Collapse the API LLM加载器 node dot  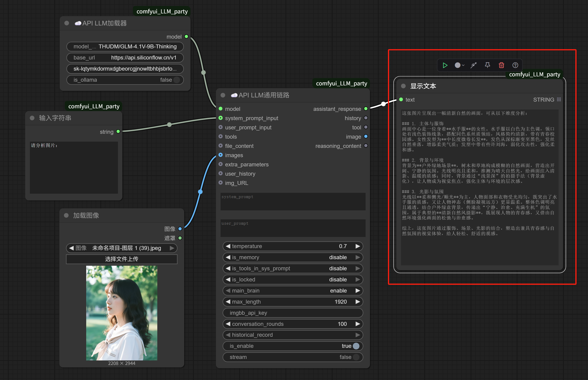67,23
